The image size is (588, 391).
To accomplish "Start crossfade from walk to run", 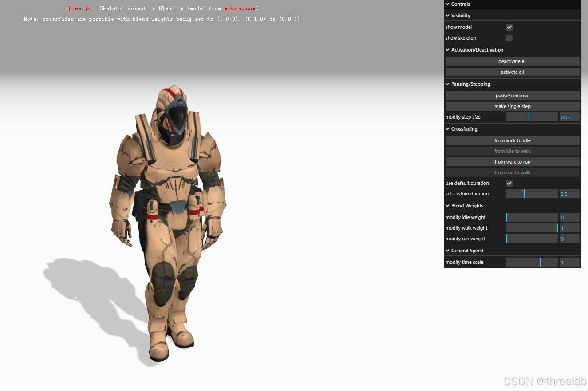I will pos(513,162).
